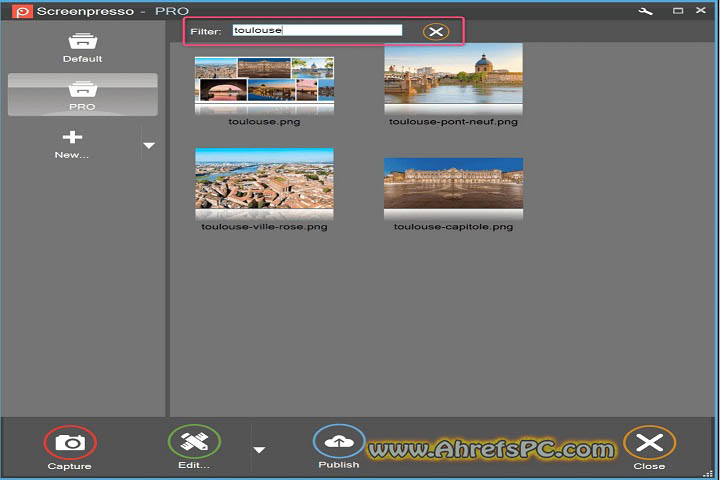Select the toulouse.png thumbnail
This screenshot has height=480, width=720.
pos(264,85)
